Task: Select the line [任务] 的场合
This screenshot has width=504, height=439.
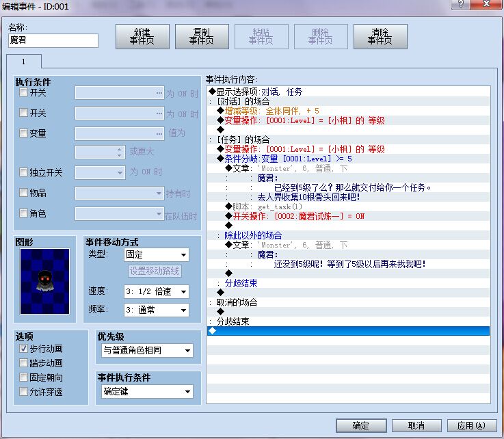Action: (349, 139)
